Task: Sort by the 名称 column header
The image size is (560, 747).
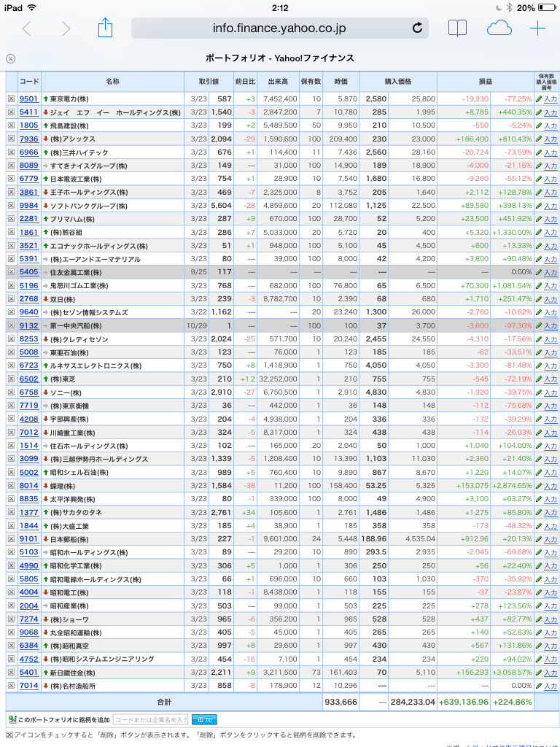Action: coord(112,82)
